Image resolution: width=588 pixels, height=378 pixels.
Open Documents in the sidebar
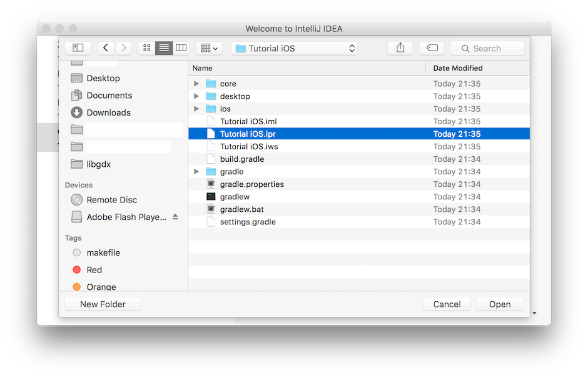101,96
